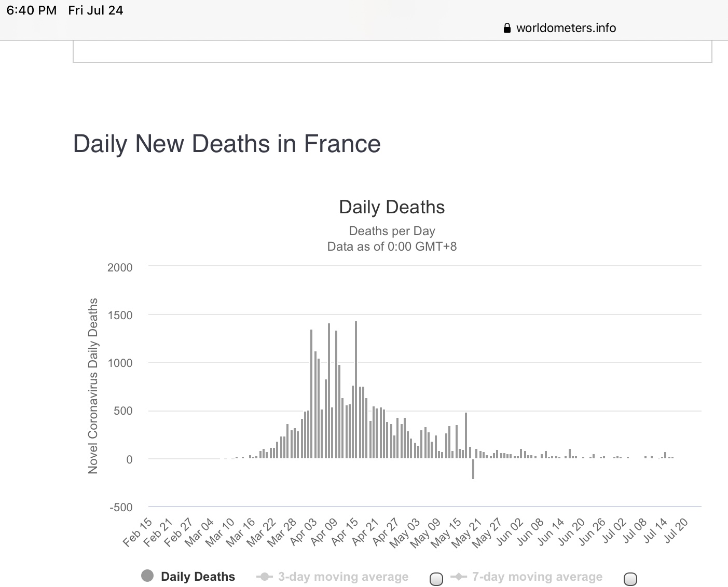Check the box at far right of legend

point(630,579)
